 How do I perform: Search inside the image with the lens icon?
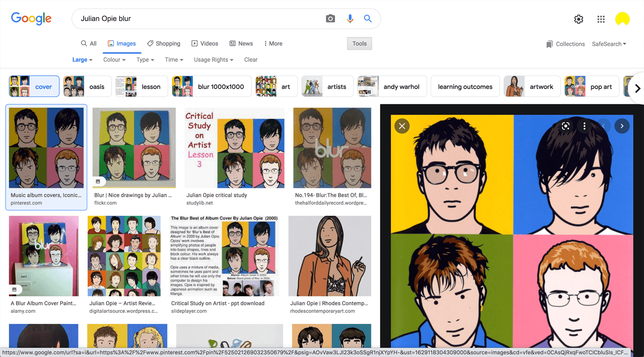click(566, 126)
